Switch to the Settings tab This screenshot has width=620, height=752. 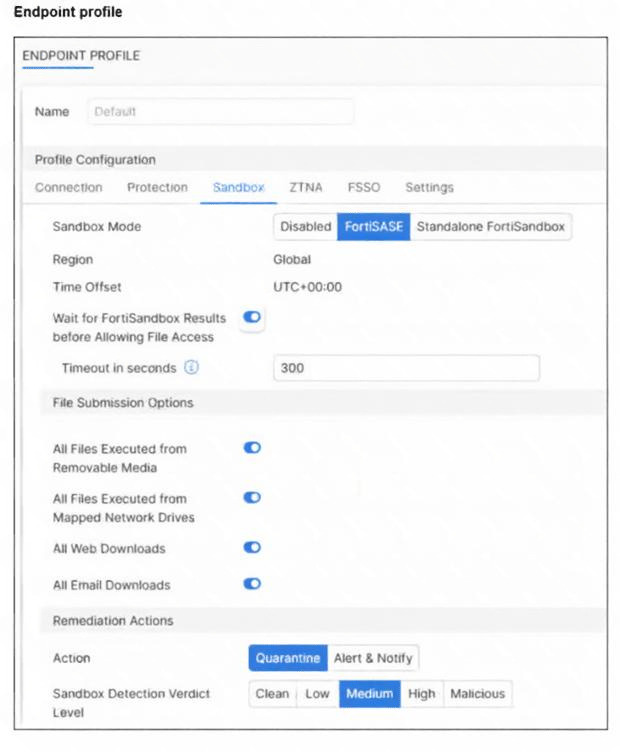pos(429,188)
